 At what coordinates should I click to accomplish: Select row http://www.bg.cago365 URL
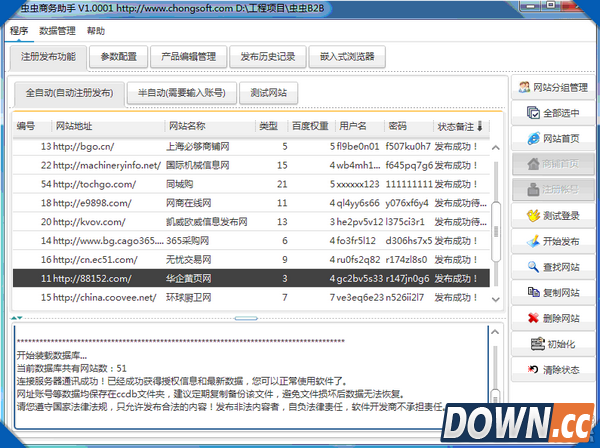coord(108,241)
